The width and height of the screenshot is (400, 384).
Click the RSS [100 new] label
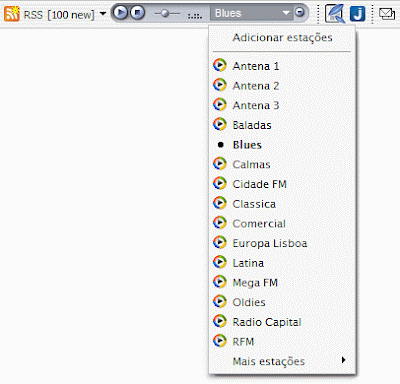(x=59, y=15)
